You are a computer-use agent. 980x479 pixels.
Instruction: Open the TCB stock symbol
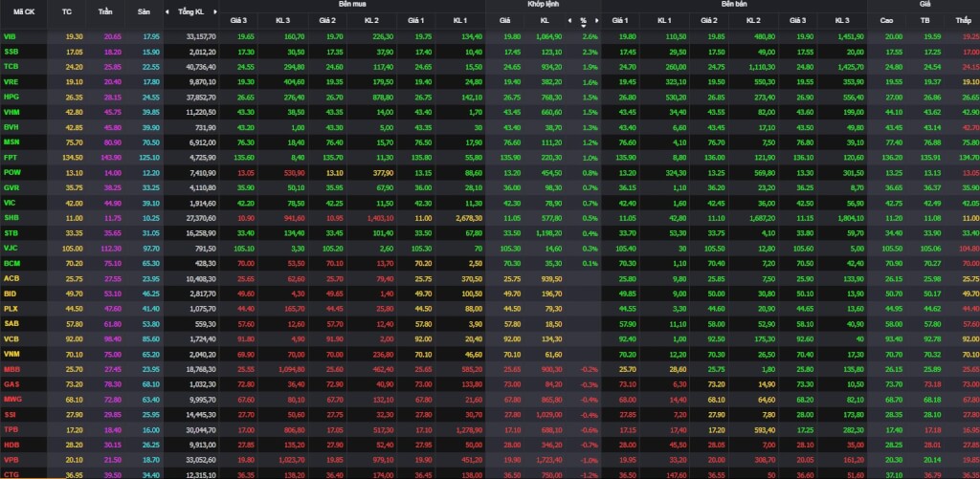tap(11, 67)
